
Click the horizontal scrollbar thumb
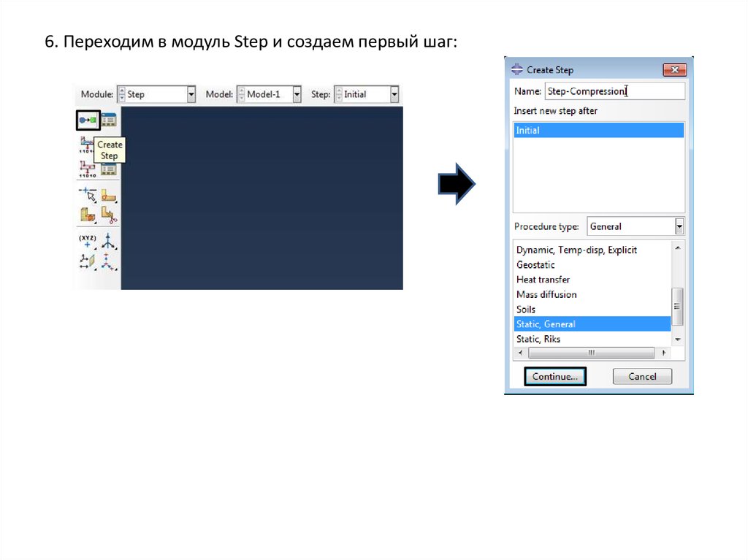pyautogui.click(x=592, y=353)
